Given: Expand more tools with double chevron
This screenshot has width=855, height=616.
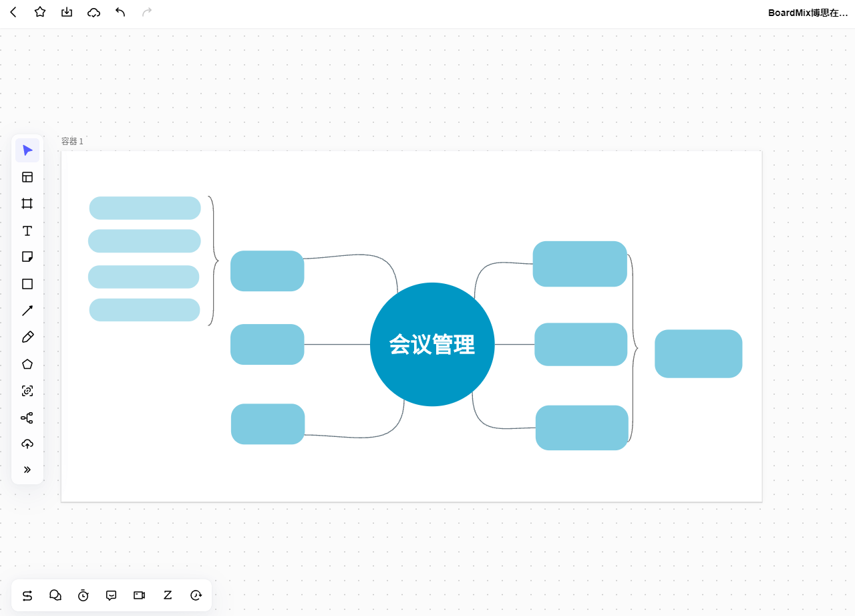Looking at the screenshot, I should tap(27, 470).
